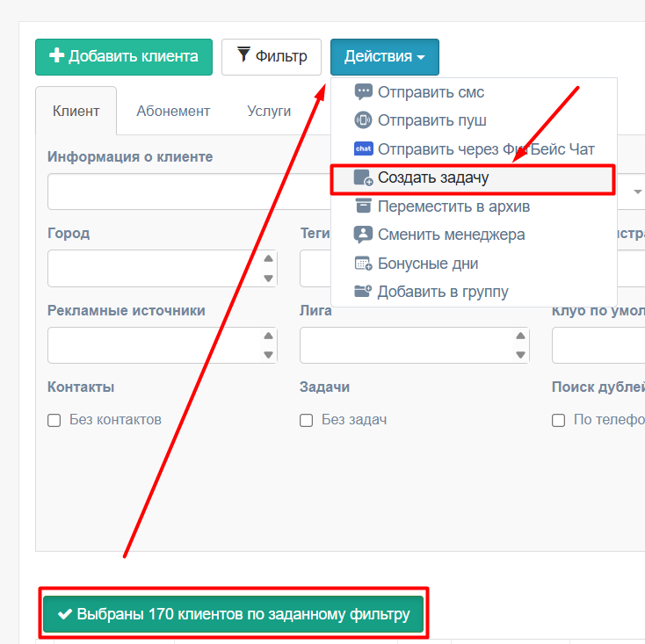Enable the 'Без контактов' checkbox
Image resolution: width=645 pixels, height=644 pixels.
coord(54,420)
